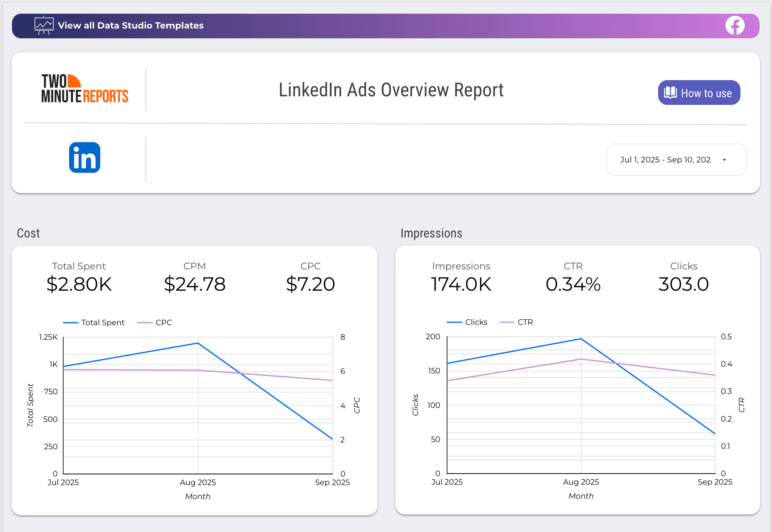
Task: Click the book icon on the How to use button
Action: pos(670,93)
